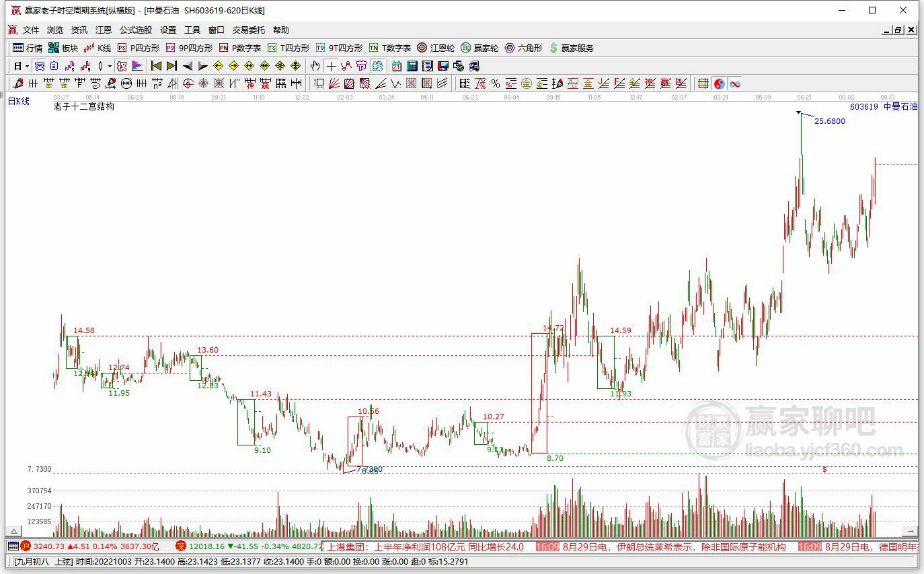The image size is (924, 574).
Task: Open the 伊朗总统莱希 news headline
Action: 674,546
